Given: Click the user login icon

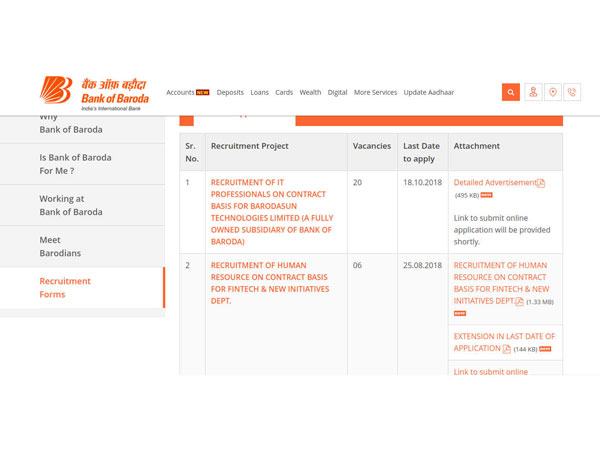Looking at the screenshot, I should pos(533,92).
